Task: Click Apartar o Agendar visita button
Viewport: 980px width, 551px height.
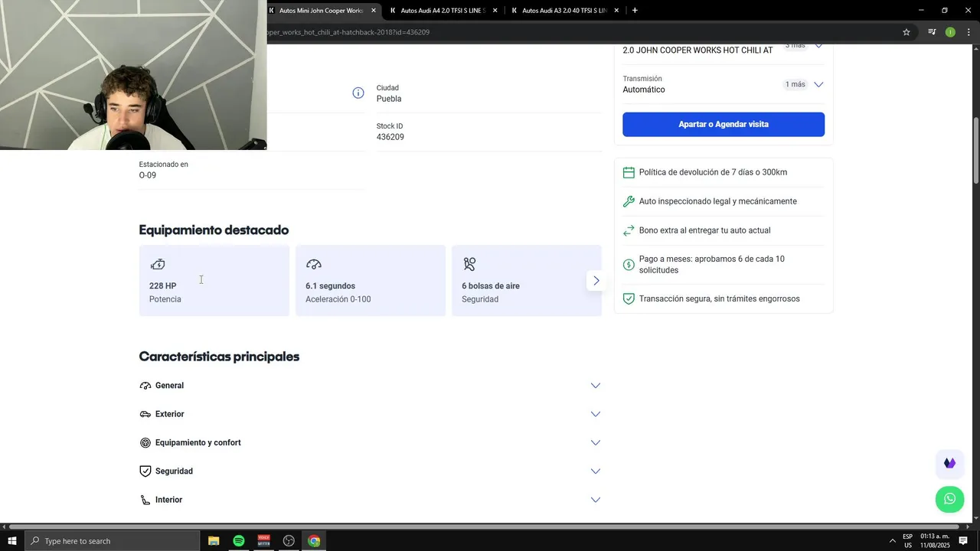Action: [x=724, y=124]
